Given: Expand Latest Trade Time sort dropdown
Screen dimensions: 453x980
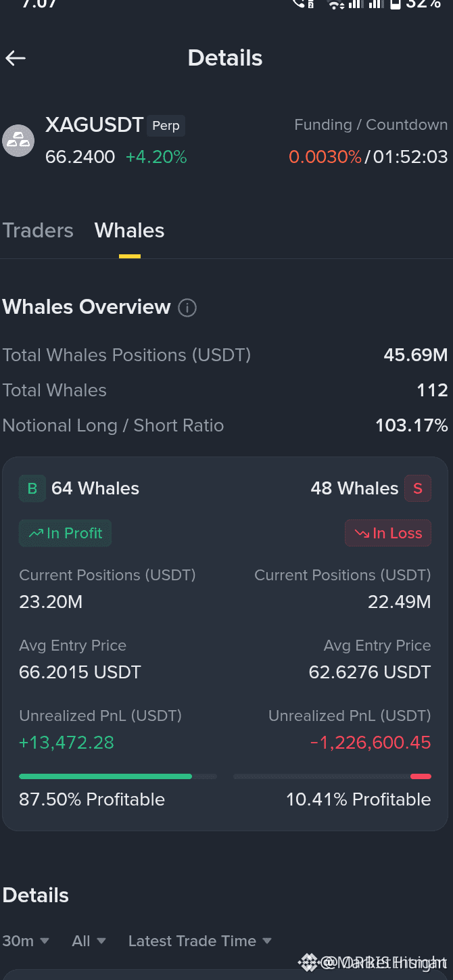Looking at the screenshot, I should click(200, 941).
